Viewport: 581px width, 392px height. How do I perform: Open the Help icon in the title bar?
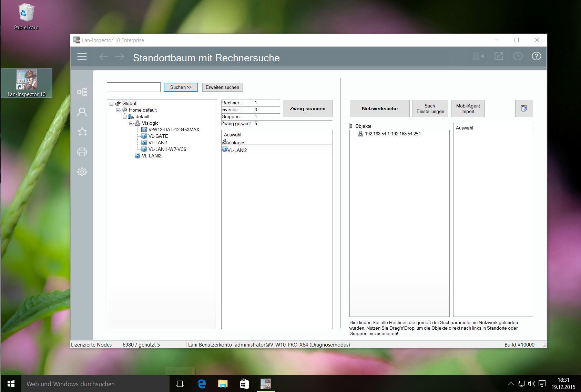point(536,56)
